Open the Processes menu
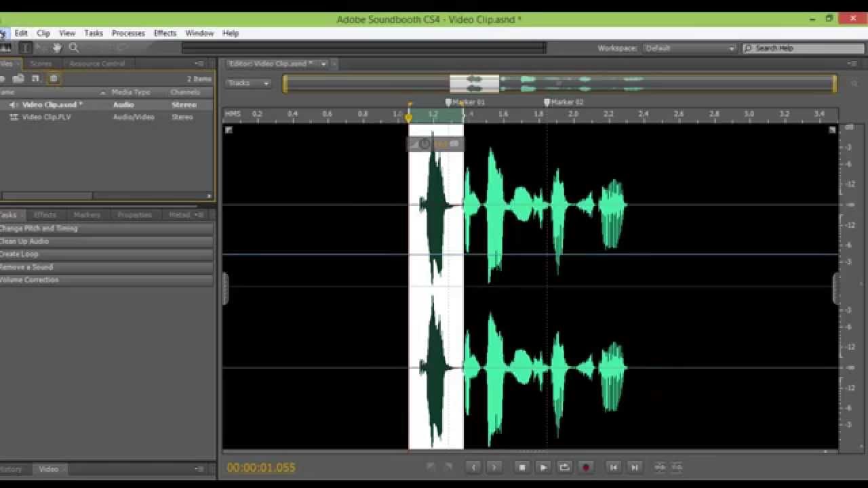Screen dimensions: 868x488 pos(128,33)
